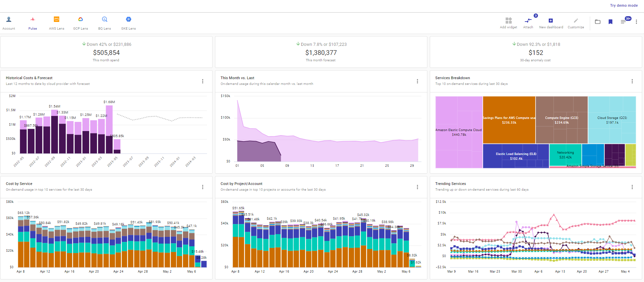
Task: Try demo mode link
Action: coord(624,5)
